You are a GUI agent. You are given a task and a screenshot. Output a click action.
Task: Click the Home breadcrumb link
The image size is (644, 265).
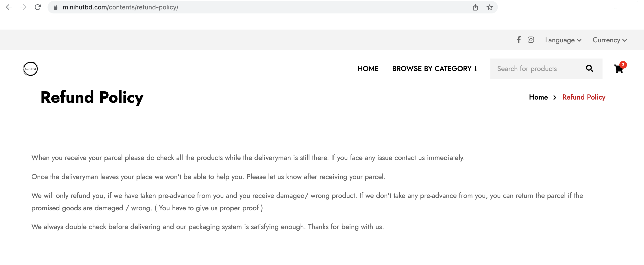click(x=538, y=97)
